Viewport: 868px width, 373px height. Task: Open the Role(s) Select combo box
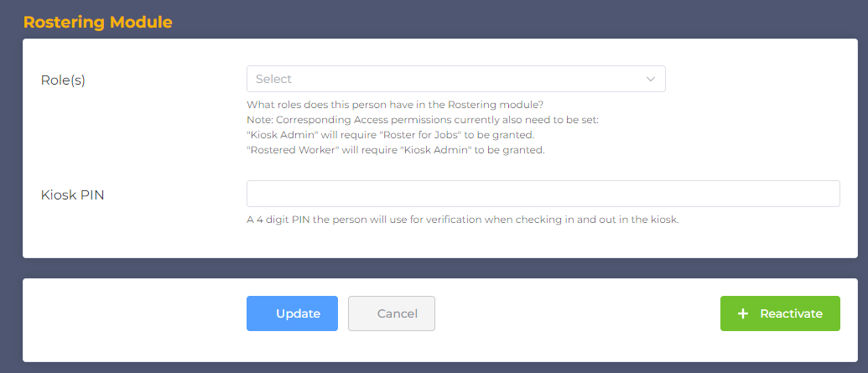pos(455,79)
